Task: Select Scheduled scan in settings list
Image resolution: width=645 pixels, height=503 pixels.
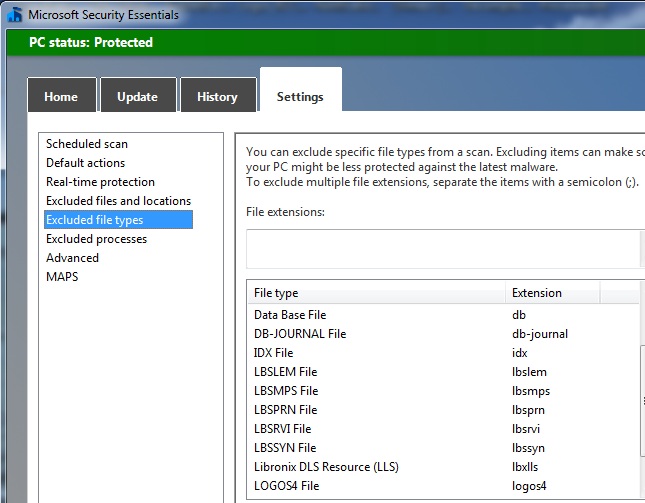Action: pos(87,144)
